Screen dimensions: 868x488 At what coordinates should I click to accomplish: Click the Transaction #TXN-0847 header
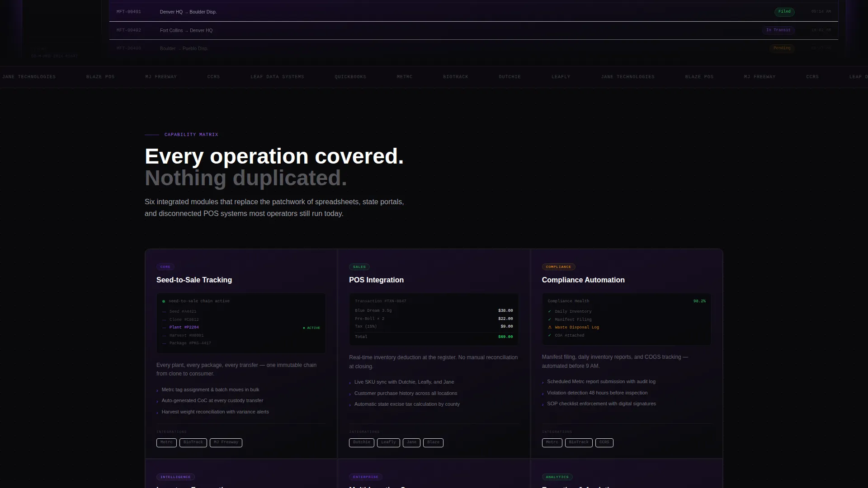coord(380,301)
